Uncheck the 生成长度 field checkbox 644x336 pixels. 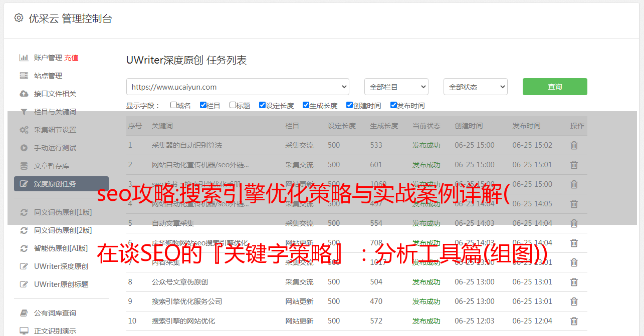pos(306,105)
